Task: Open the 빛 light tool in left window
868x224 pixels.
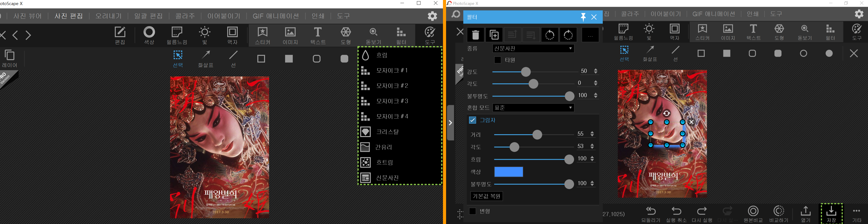Action: click(x=205, y=35)
